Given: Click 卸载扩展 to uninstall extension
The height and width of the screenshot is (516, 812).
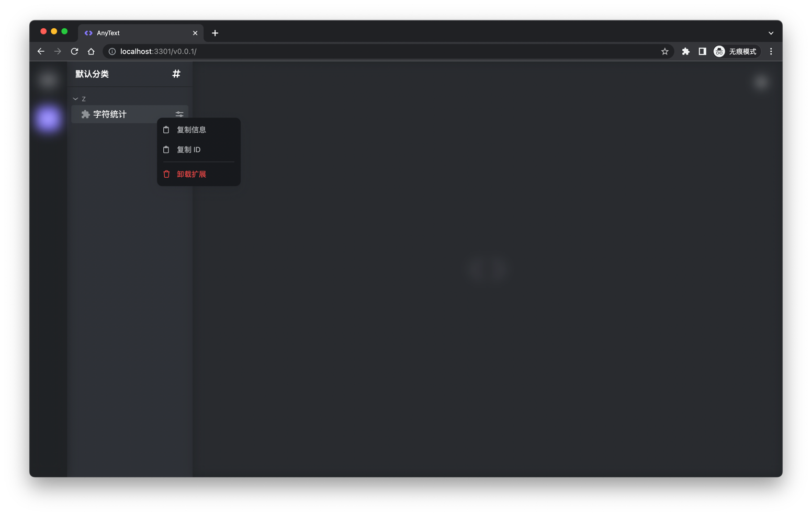Looking at the screenshot, I should [199, 174].
